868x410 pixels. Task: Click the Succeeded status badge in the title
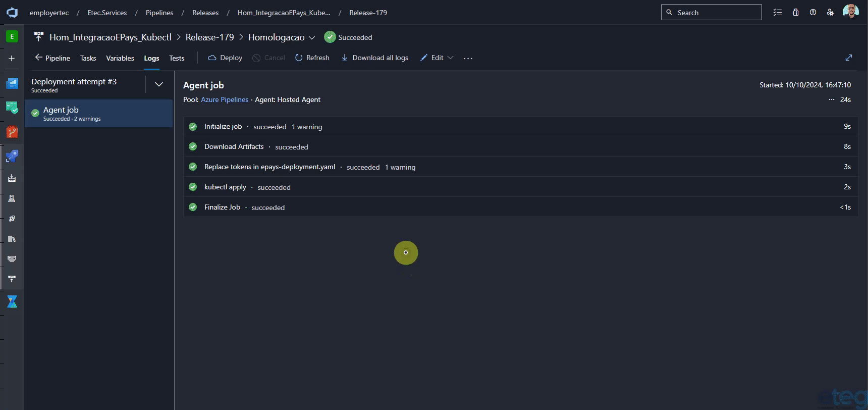[x=348, y=37]
